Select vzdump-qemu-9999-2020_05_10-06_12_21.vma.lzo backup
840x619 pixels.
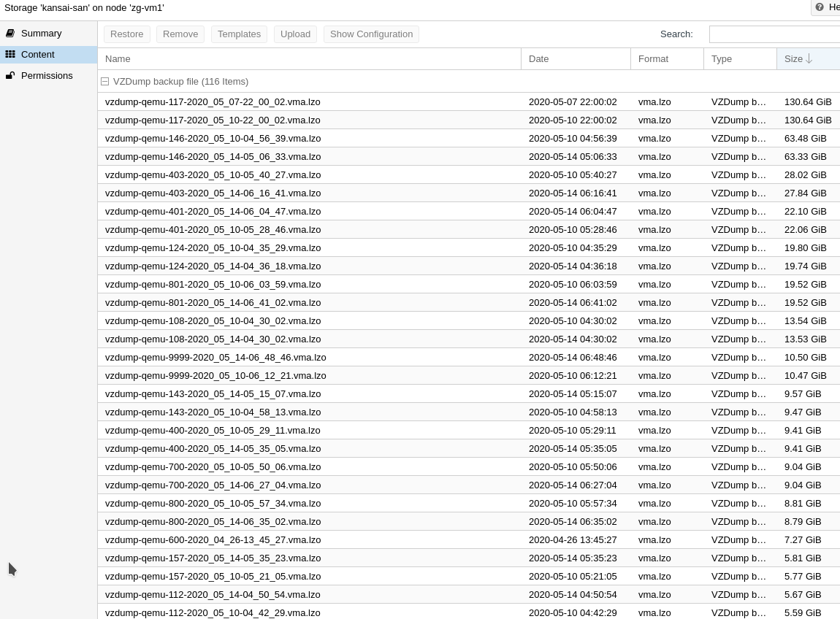pos(469,375)
